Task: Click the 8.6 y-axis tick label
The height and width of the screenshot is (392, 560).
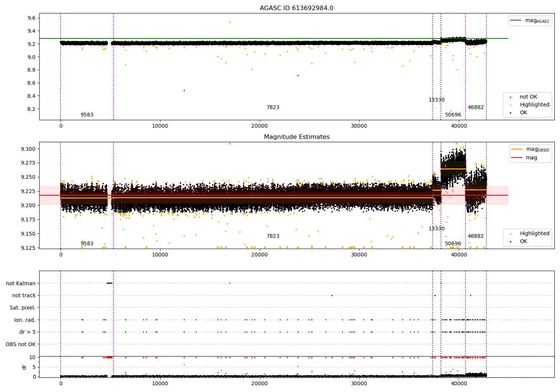Action: pyautogui.click(x=31, y=83)
